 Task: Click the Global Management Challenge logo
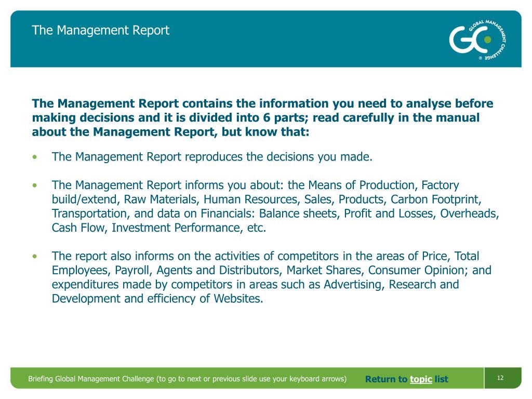click(478, 40)
